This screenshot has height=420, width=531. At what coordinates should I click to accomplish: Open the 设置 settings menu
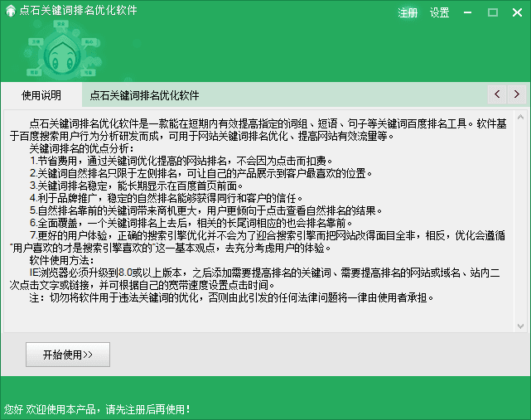pos(439,12)
